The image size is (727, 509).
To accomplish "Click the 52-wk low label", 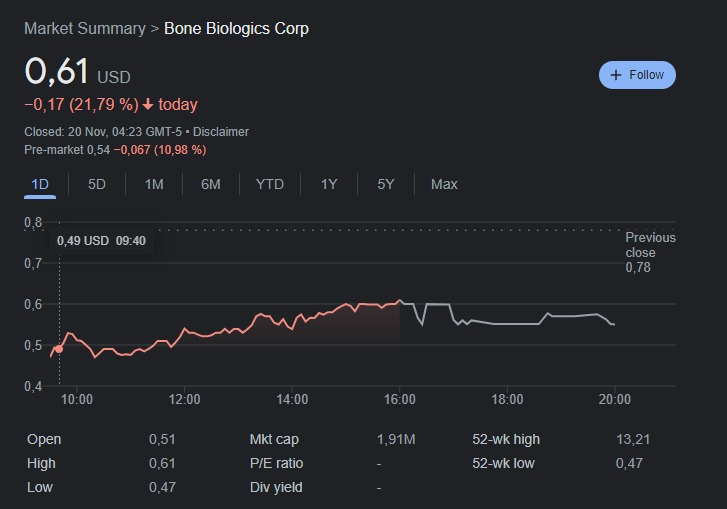I will tap(503, 463).
